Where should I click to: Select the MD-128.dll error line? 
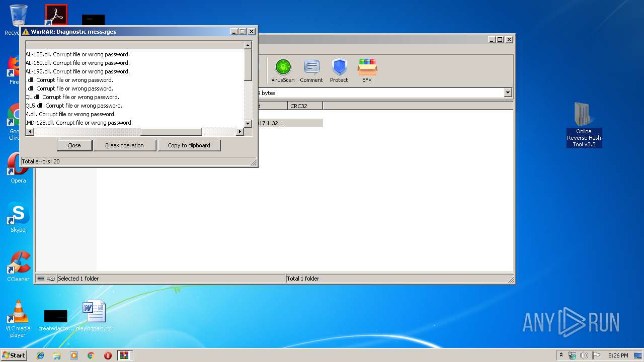(x=79, y=123)
